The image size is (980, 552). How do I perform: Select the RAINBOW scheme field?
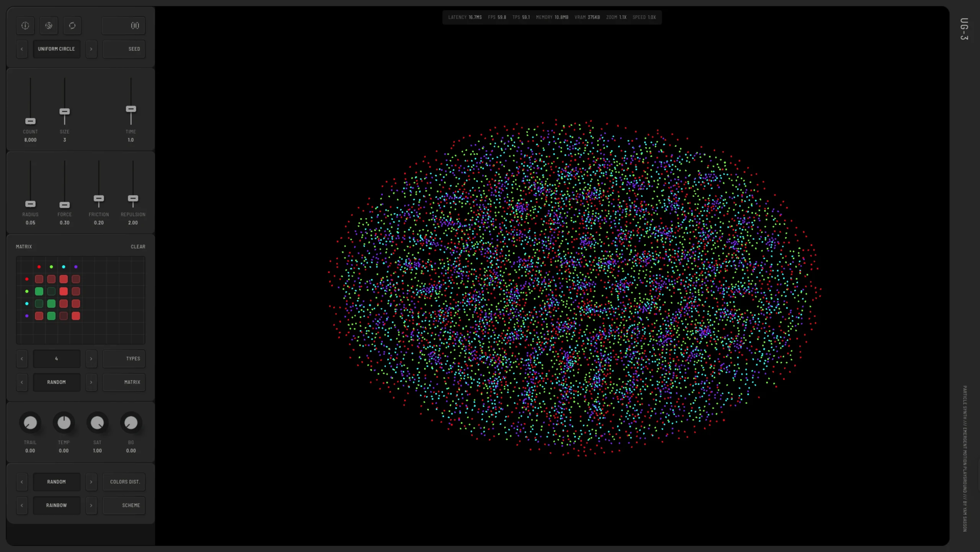coord(56,505)
